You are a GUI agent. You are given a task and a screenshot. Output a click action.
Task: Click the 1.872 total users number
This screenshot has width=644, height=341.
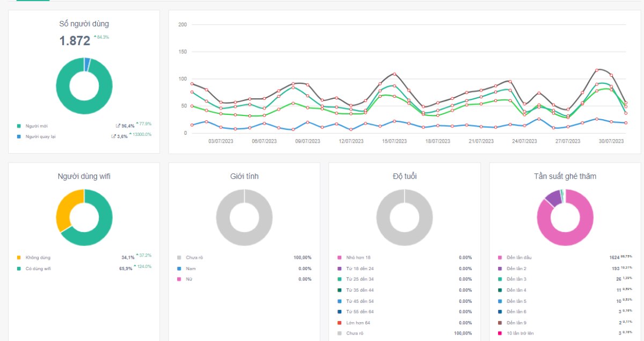point(75,41)
